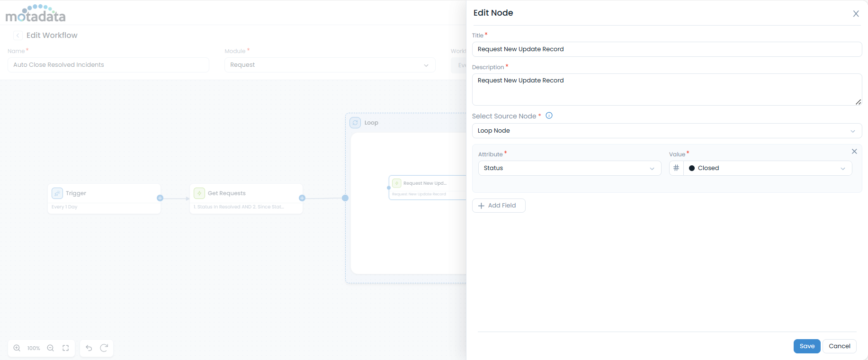Open the Select Source Node dropdown
Viewport: 868px width, 360px height.
667,131
